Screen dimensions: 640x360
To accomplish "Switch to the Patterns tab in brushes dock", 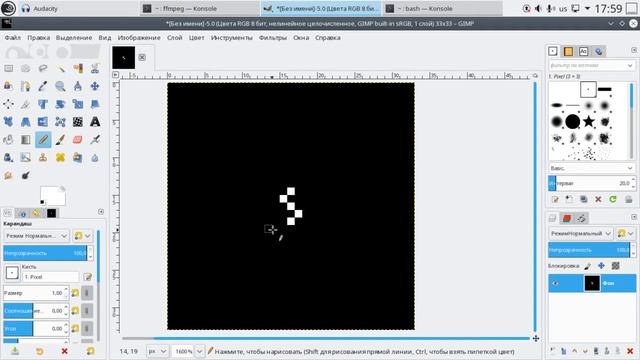I will click(x=568, y=51).
